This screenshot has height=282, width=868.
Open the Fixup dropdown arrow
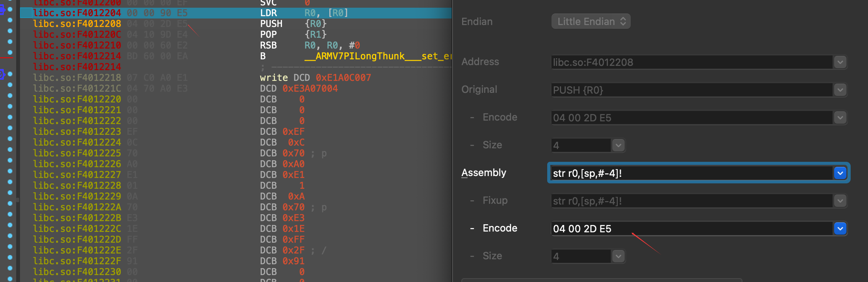840,201
